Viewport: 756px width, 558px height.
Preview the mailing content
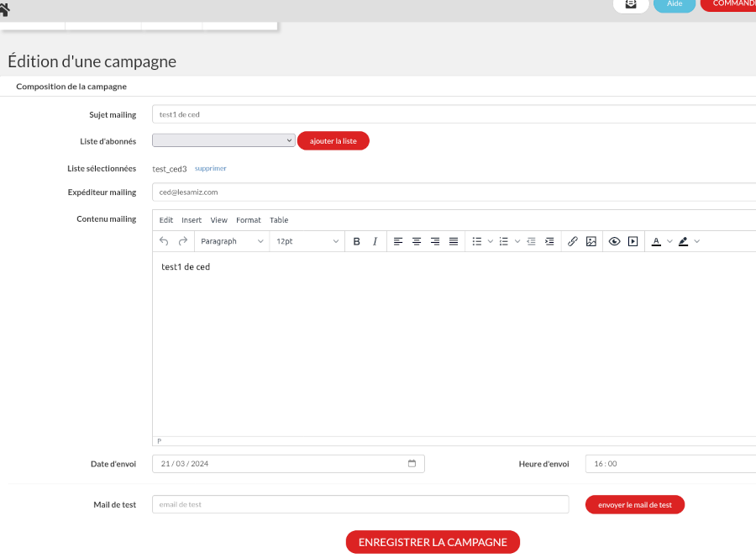[x=614, y=241]
